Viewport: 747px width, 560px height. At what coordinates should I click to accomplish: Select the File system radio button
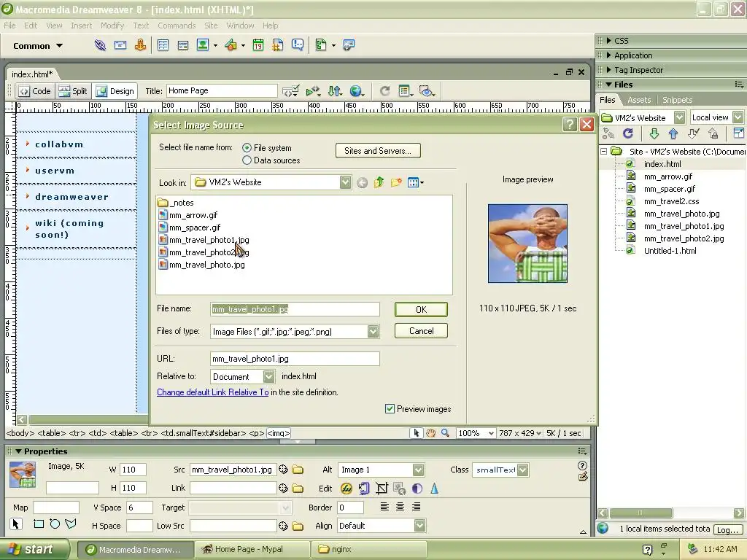coord(247,148)
